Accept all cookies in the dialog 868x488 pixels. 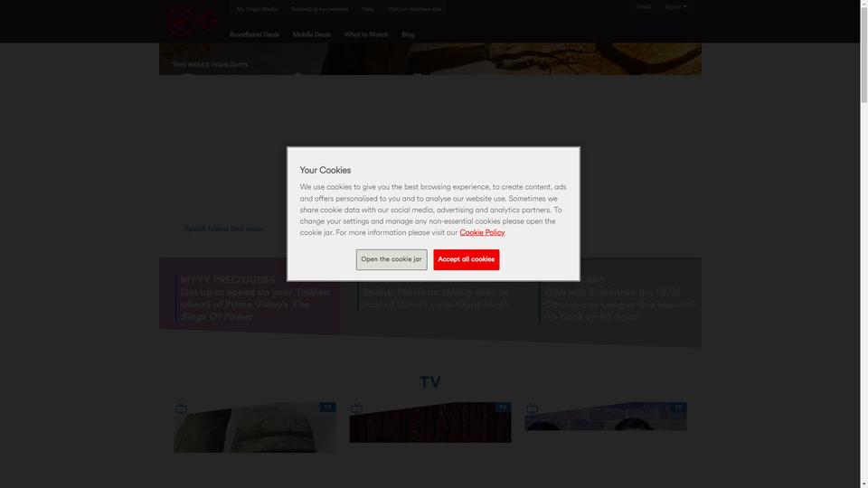(467, 259)
